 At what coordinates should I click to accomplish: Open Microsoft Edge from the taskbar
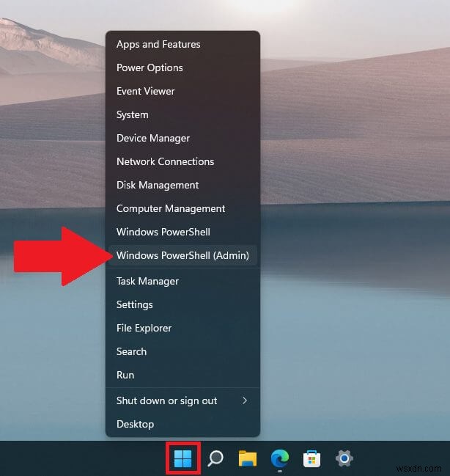[280, 458]
